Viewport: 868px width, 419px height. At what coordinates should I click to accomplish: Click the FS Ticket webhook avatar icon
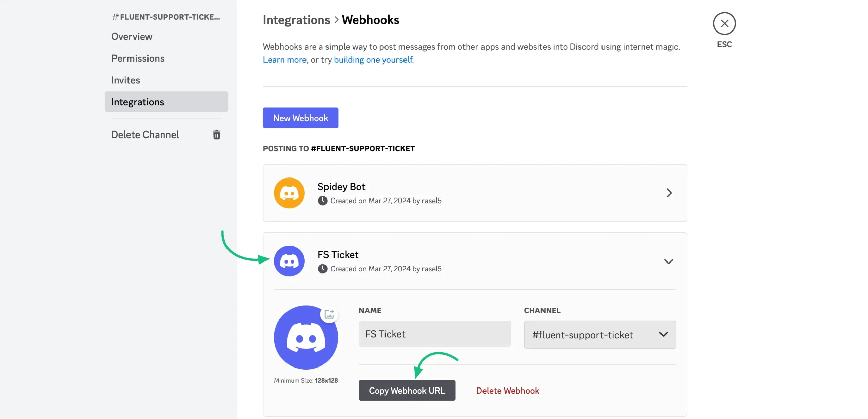289,261
